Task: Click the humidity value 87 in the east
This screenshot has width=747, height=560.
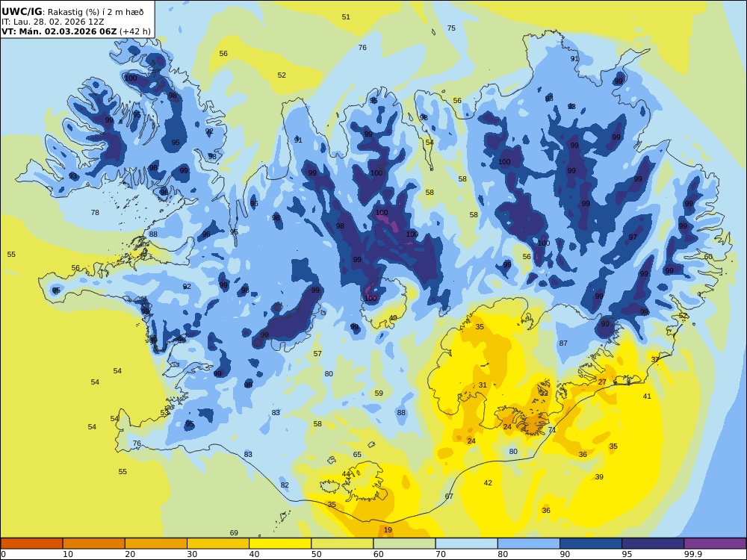Action: click(x=563, y=343)
